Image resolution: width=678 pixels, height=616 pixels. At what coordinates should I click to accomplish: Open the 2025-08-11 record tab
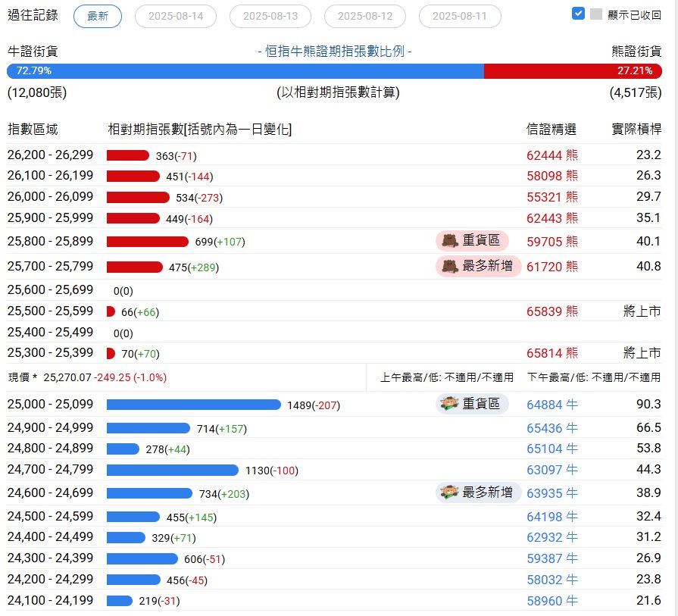(x=460, y=17)
